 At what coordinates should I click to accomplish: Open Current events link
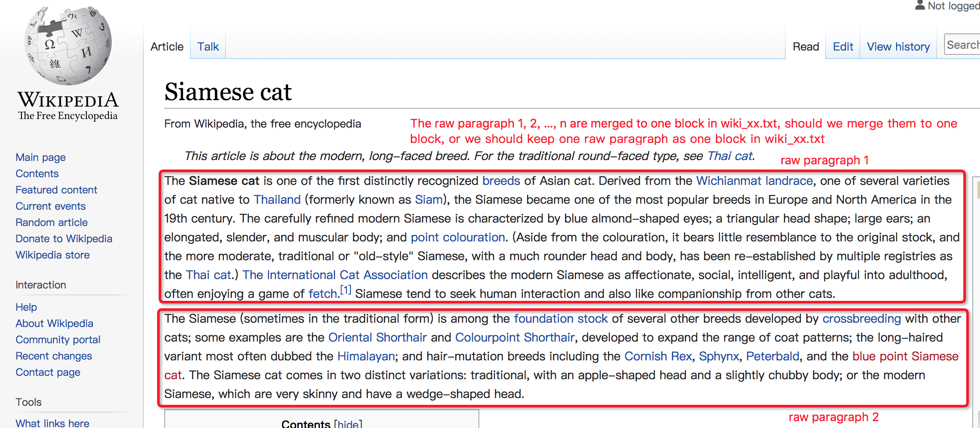pyautogui.click(x=50, y=206)
